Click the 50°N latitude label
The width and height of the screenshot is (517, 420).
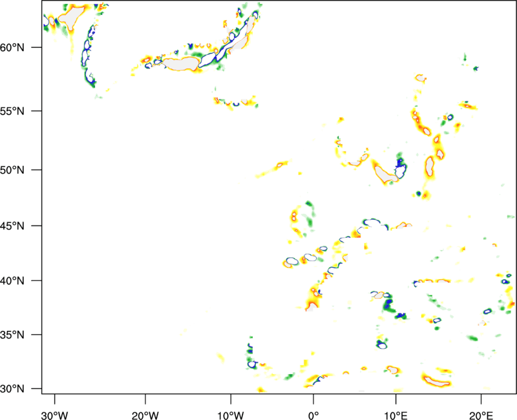12,170
